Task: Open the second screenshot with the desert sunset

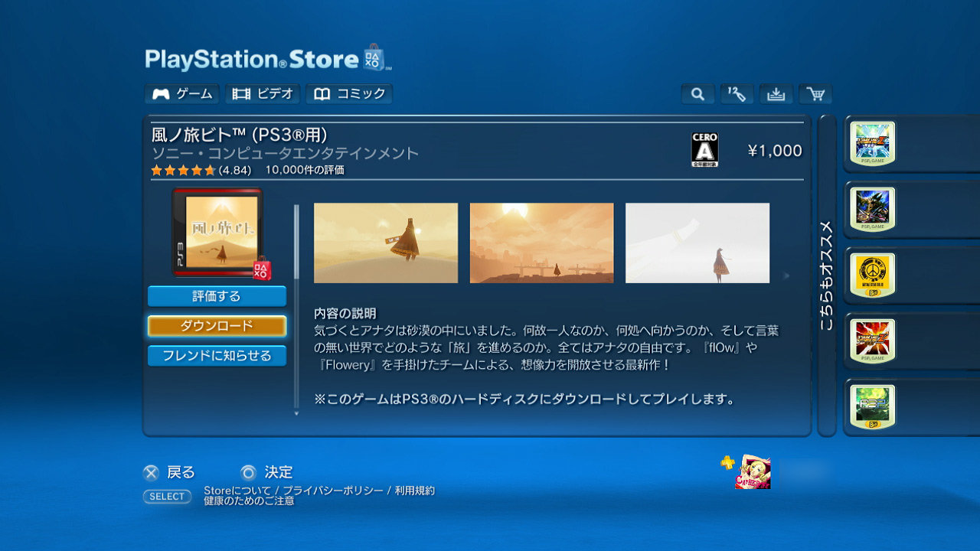Action: (542, 243)
